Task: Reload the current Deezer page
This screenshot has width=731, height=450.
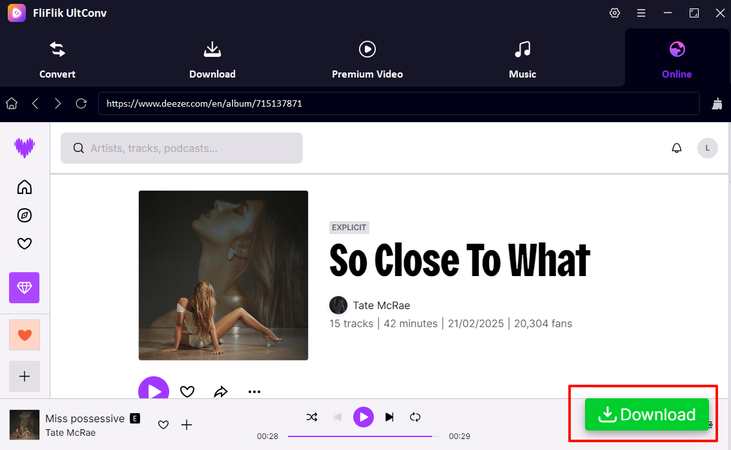Action: pyautogui.click(x=81, y=103)
